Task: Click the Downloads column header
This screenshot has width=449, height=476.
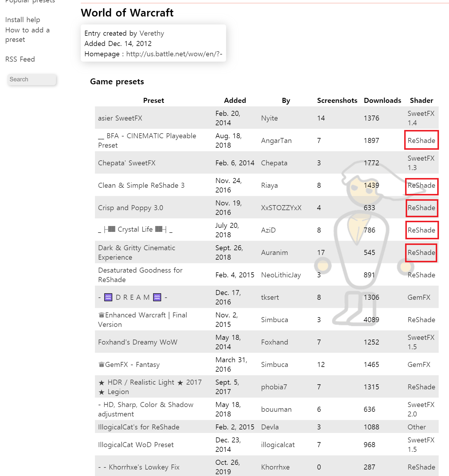Action: point(382,101)
